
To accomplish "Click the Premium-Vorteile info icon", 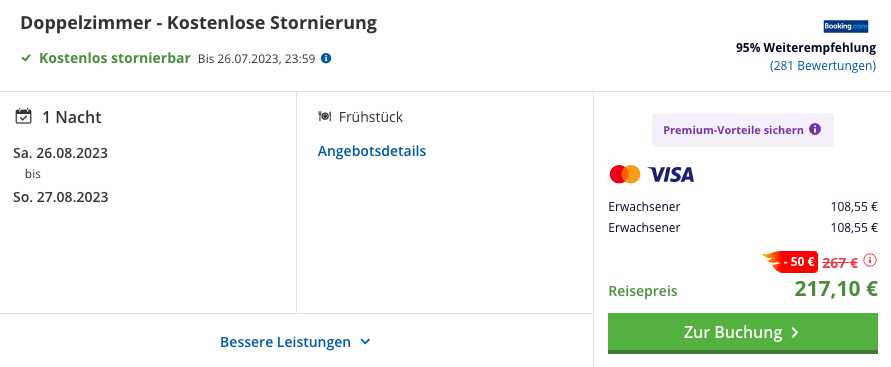I will (815, 130).
